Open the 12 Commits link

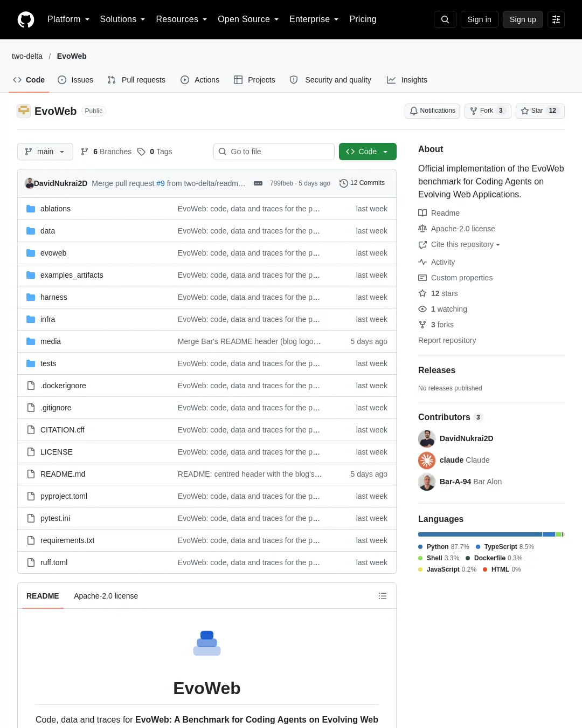coord(362,183)
